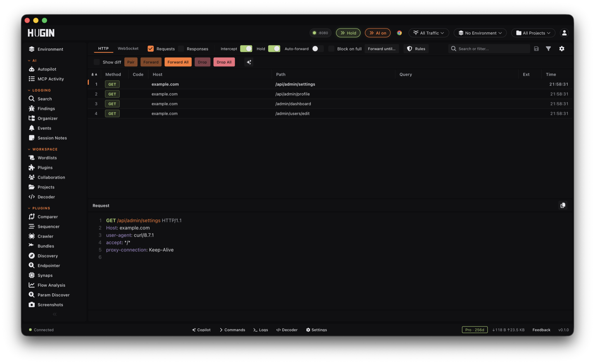
Task: Open Logs from the bottom bar
Action: click(260, 330)
